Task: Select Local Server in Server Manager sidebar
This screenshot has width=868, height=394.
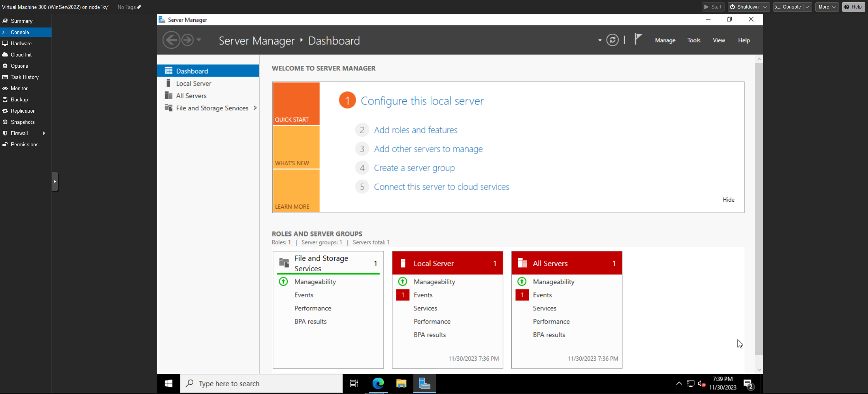Action: [x=208, y=83]
